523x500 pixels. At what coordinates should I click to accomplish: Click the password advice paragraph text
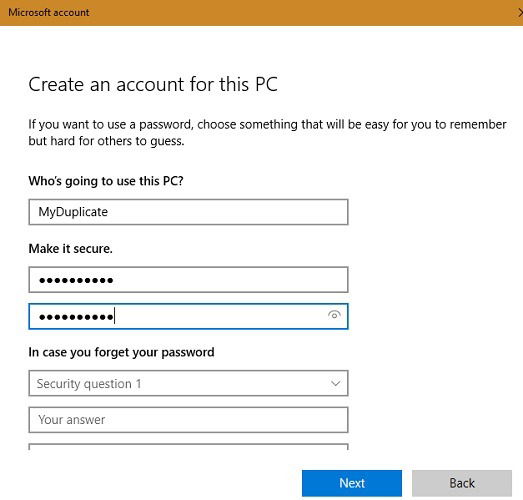(x=267, y=132)
